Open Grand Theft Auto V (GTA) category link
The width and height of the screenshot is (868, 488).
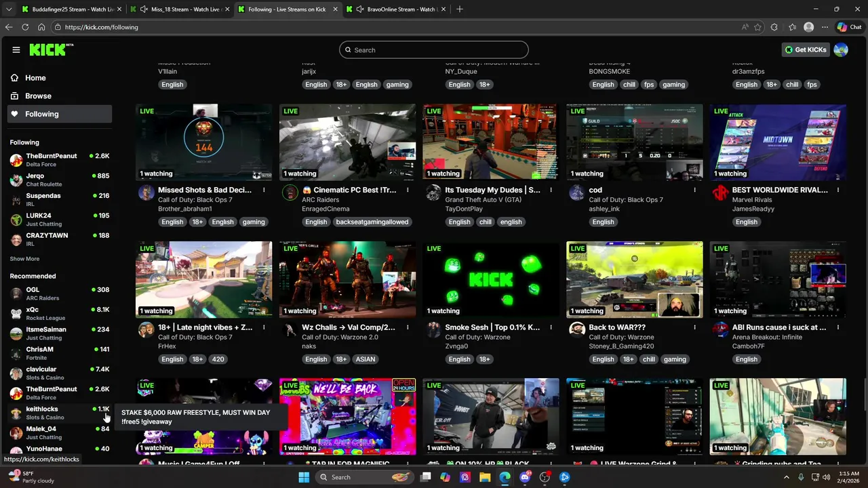483,200
